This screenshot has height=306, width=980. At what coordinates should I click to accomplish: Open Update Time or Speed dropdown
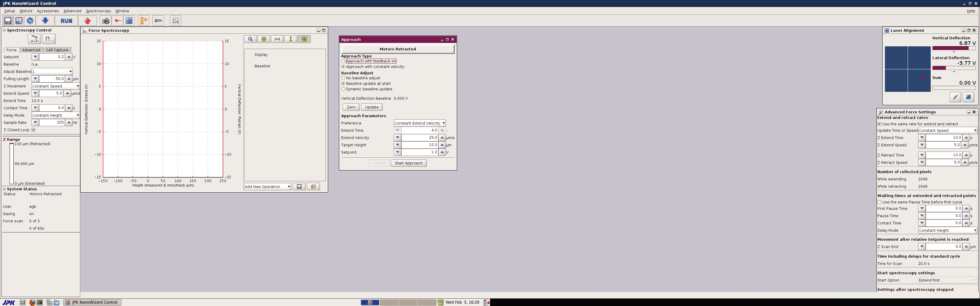(x=948, y=130)
